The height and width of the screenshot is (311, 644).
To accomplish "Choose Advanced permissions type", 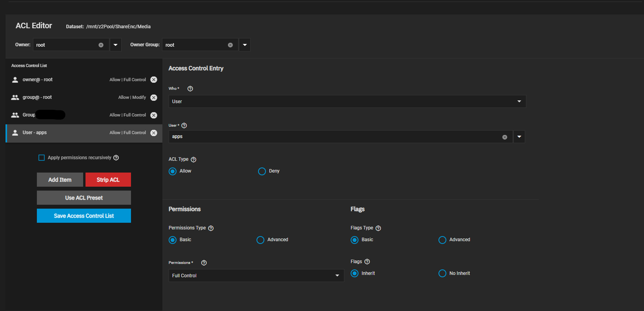I will click(x=260, y=240).
